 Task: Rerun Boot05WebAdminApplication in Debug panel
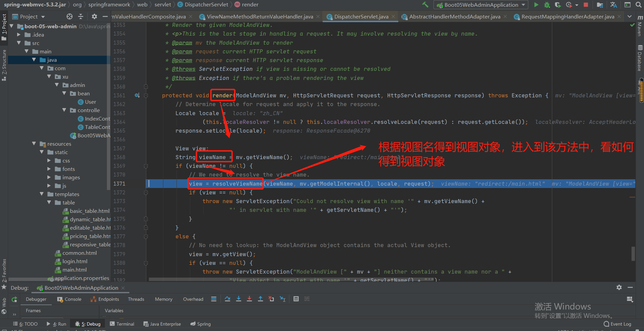(x=14, y=299)
